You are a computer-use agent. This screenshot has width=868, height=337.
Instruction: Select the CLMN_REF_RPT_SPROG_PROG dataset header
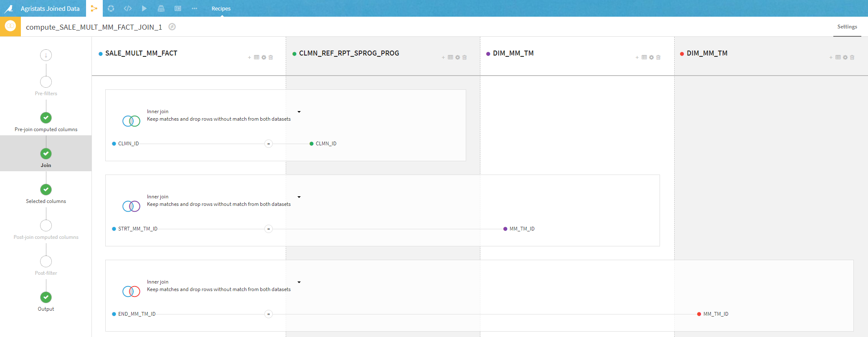(349, 53)
